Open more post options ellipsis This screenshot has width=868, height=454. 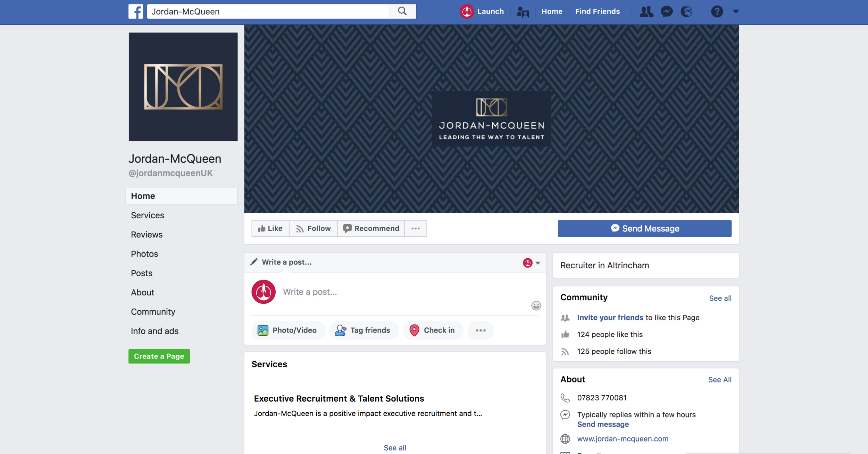(x=481, y=330)
